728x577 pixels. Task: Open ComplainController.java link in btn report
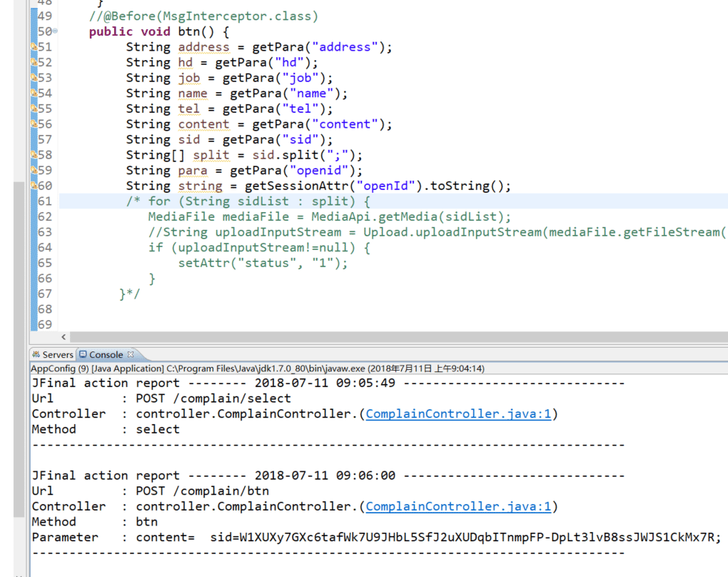tap(458, 506)
